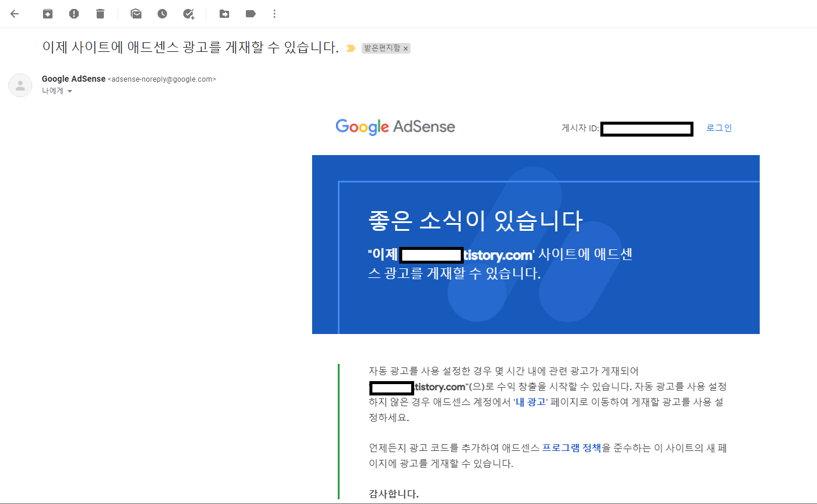Report this email as spam
The width and height of the screenshot is (817, 504).
click(74, 14)
